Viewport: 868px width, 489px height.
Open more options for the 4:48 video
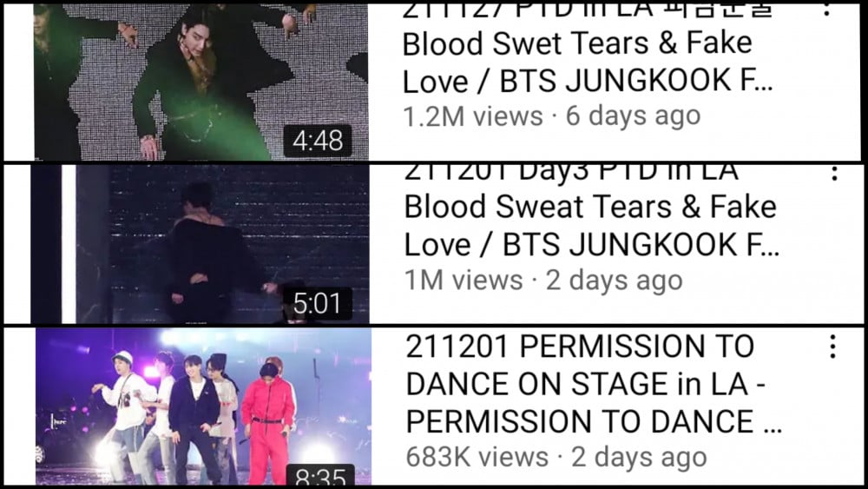click(x=826, y=9)
